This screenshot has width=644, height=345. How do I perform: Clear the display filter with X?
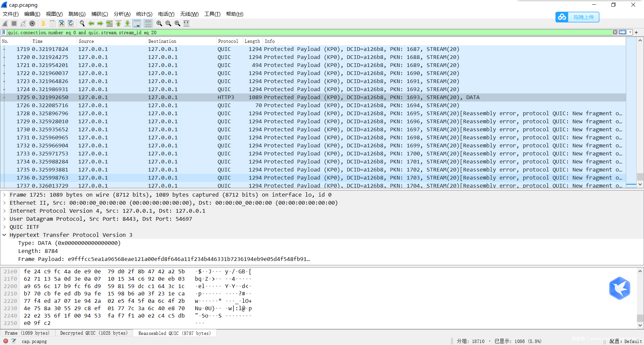[x=615, y=32]
